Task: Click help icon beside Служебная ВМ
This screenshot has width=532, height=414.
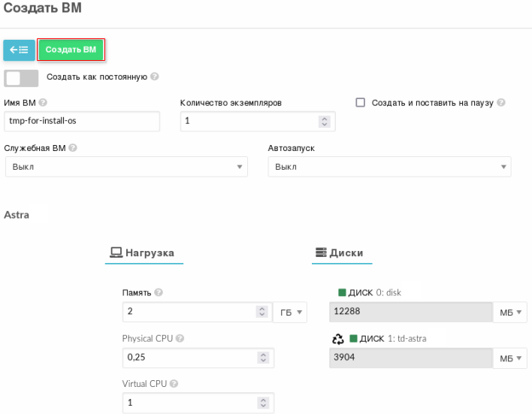Action: tap(73, 148)
